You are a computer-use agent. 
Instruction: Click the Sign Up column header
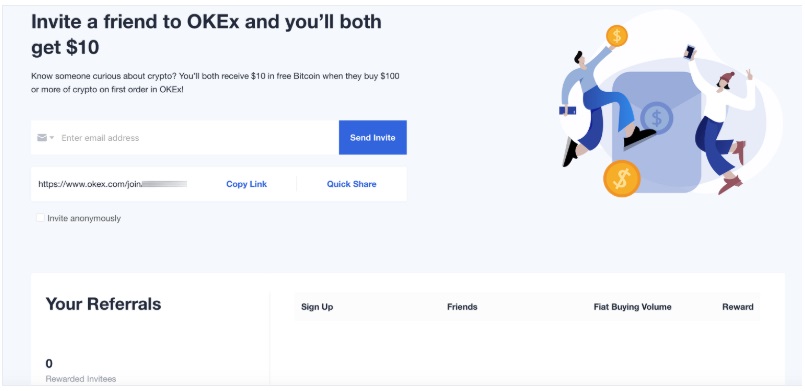point(317,307)
